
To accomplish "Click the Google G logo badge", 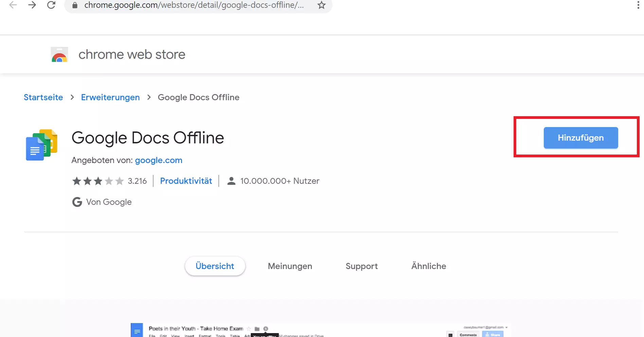I will (77, 202).
